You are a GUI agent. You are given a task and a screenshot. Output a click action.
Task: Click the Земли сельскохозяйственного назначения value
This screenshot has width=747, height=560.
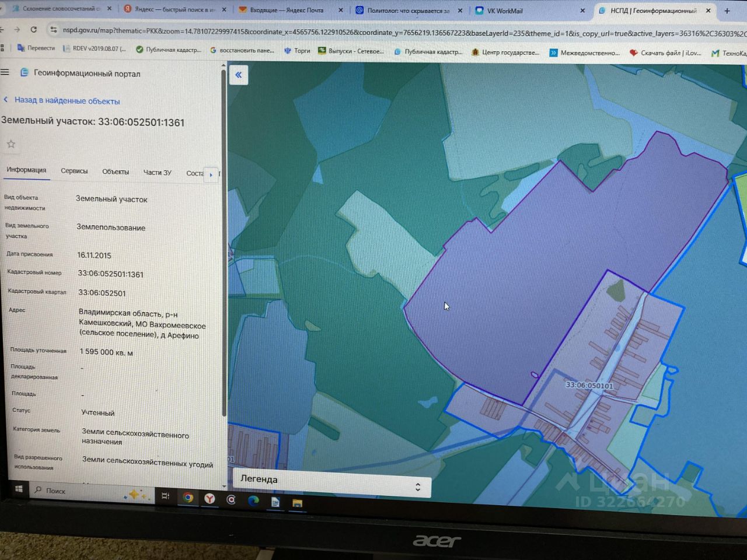pyautogui.click(x=135, y=436)
